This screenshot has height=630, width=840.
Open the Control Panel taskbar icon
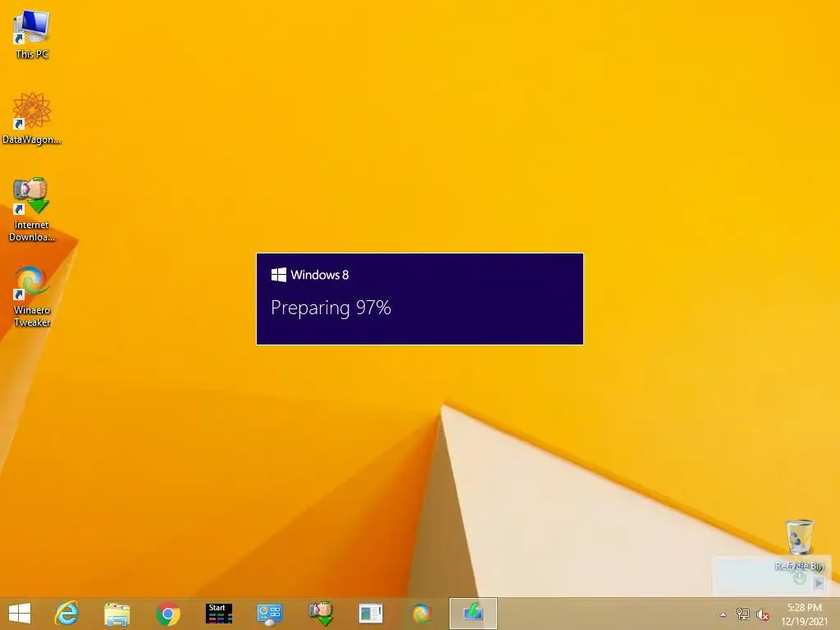(269, 614)
